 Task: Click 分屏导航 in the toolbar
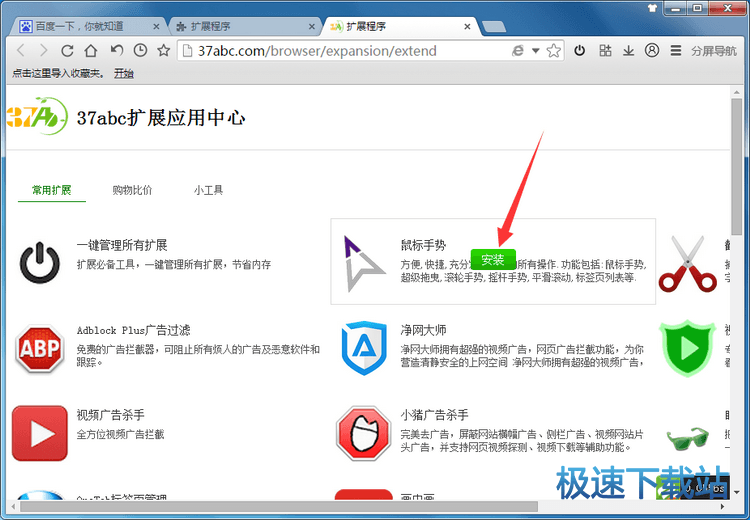tap(714, 51)
